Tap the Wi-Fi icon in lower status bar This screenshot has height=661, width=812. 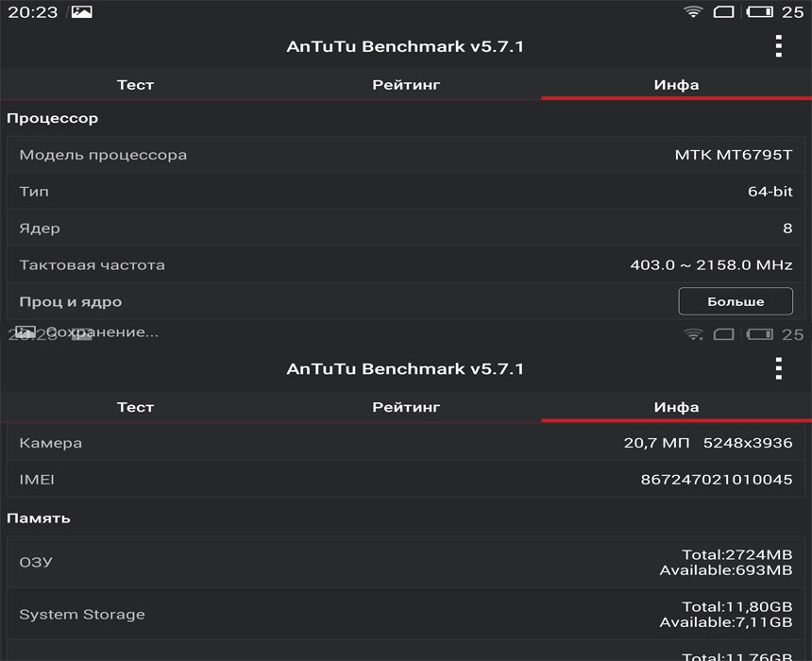tap(693, 334)
